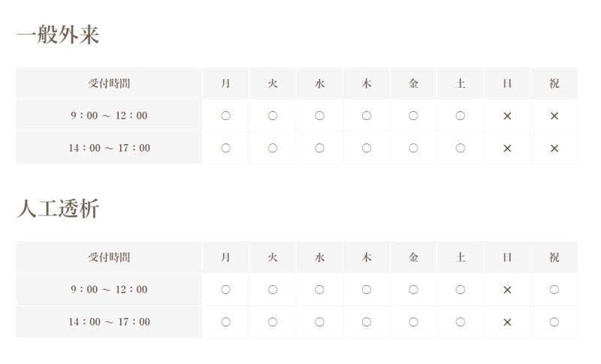Click the 日 column header in 一般外来 table
601x364 pixels.
coord(507,83)
